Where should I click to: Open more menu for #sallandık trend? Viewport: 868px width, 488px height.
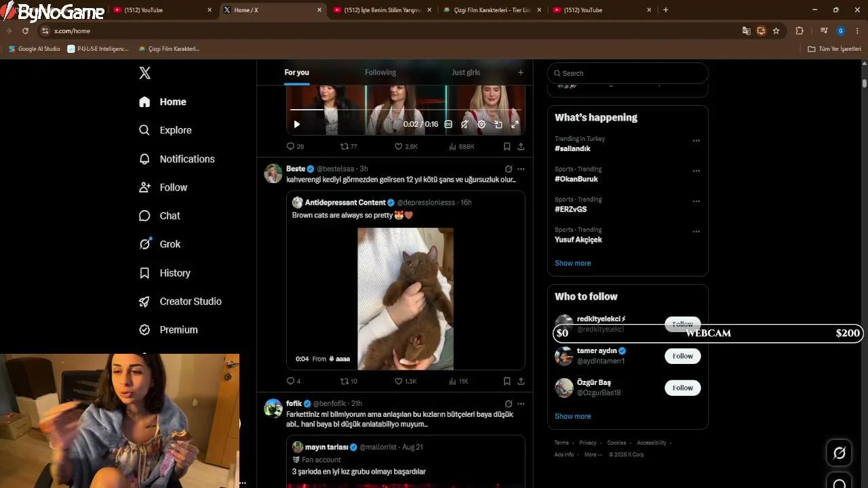coord(696,141)
